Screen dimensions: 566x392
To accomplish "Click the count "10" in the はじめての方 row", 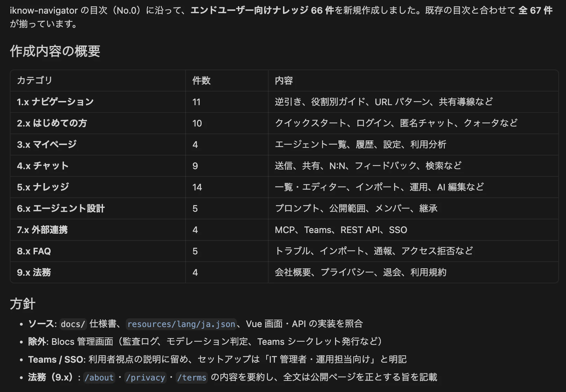I will point(197,123).
